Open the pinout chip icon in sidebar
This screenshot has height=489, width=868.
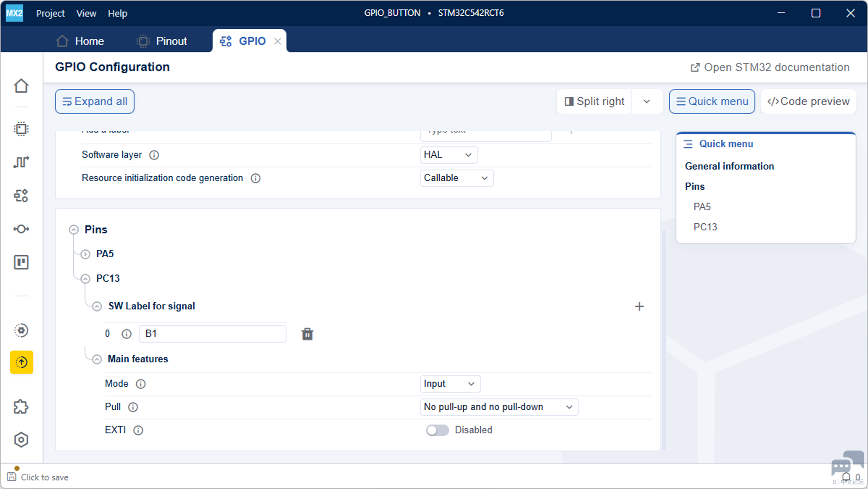(x=21, y=128)
